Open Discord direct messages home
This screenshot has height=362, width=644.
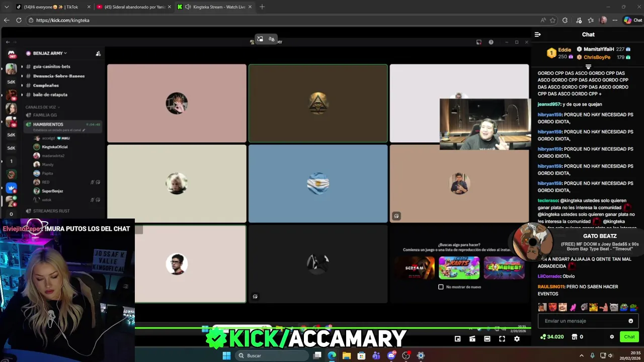point(11,54)
